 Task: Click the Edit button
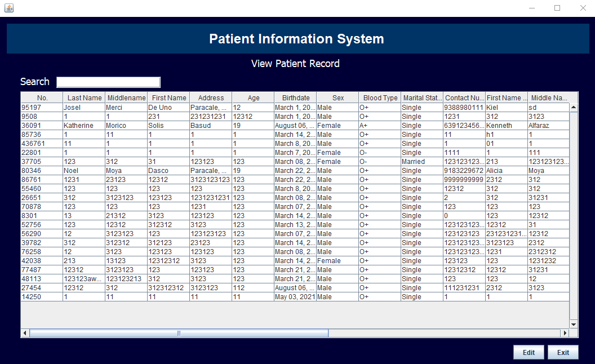529,352
